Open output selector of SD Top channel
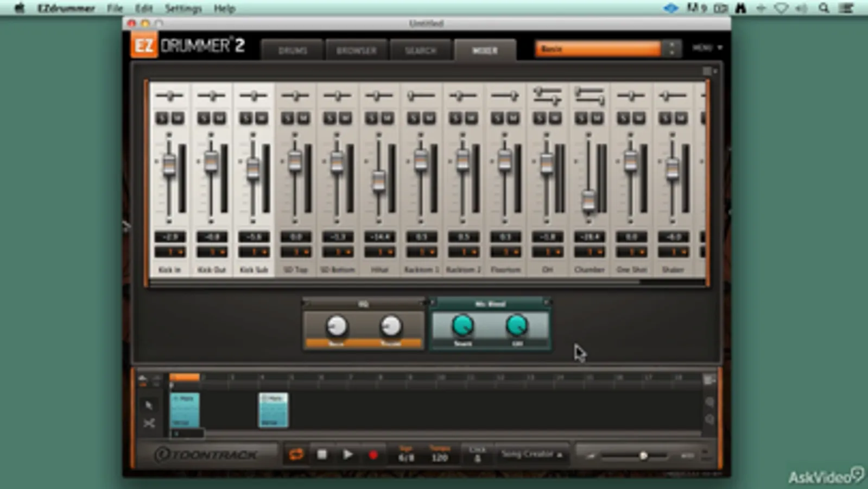Screen dimensions: 868x489 (x=296, y=252)
